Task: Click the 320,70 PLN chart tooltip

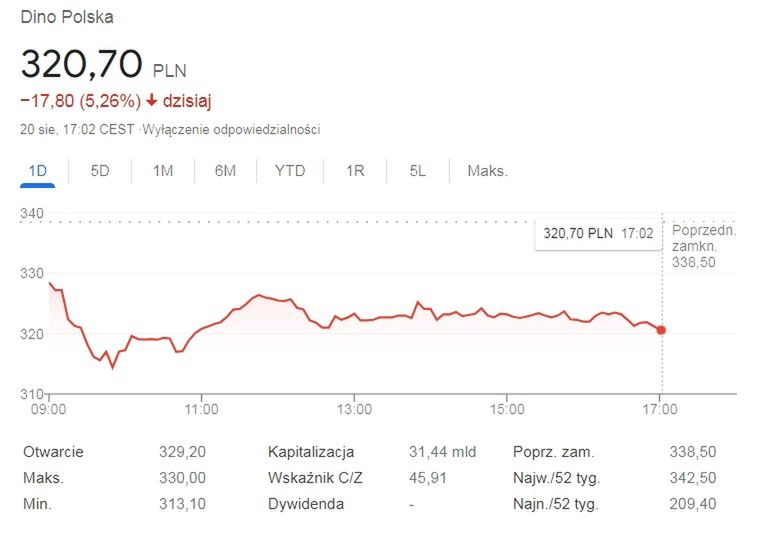Action: click(598, 233)
